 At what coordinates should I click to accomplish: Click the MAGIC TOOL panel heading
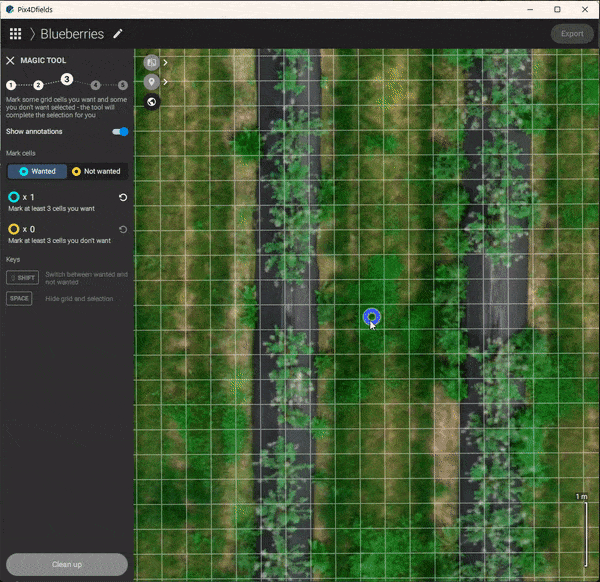43,60
